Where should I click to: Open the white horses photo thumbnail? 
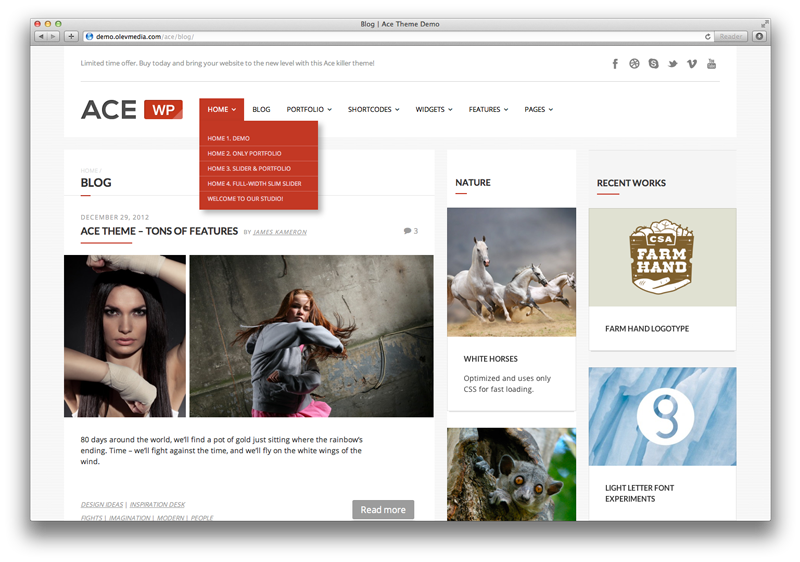[x=511, y=272]
